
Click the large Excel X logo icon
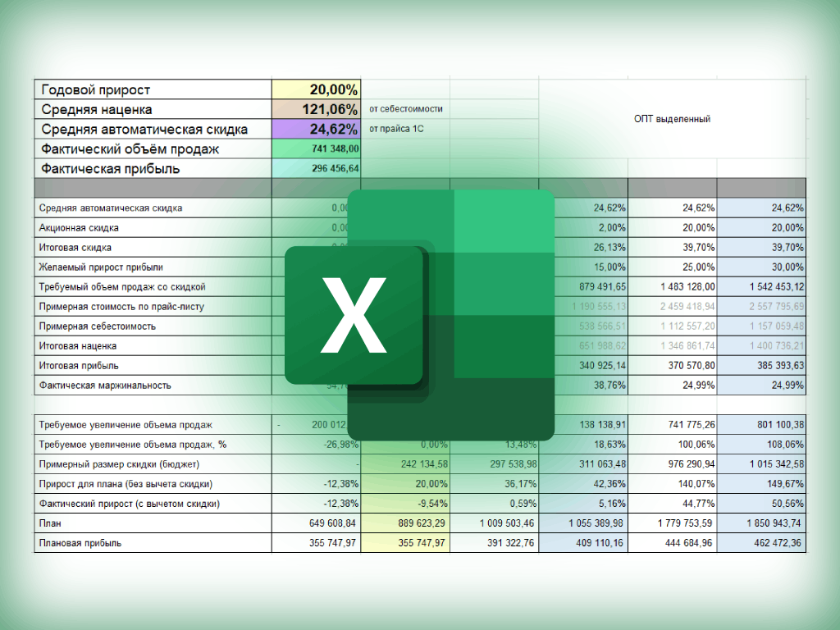point(419,315)
